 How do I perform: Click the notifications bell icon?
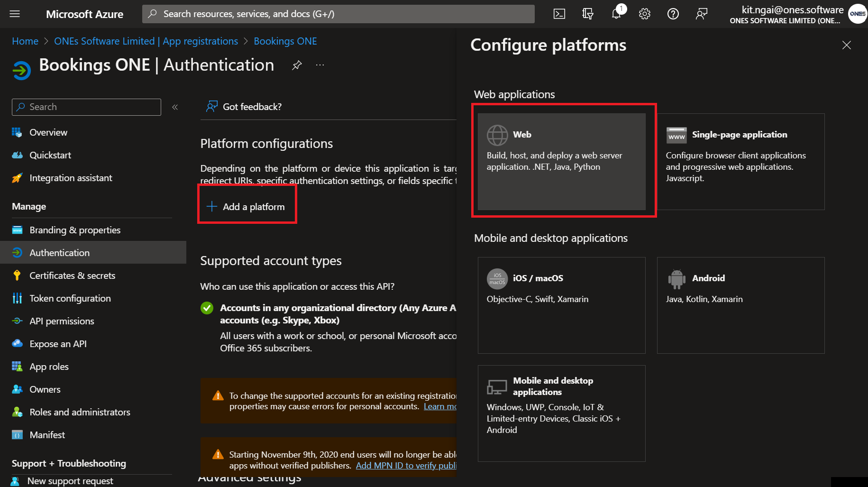tap(616, 14)
